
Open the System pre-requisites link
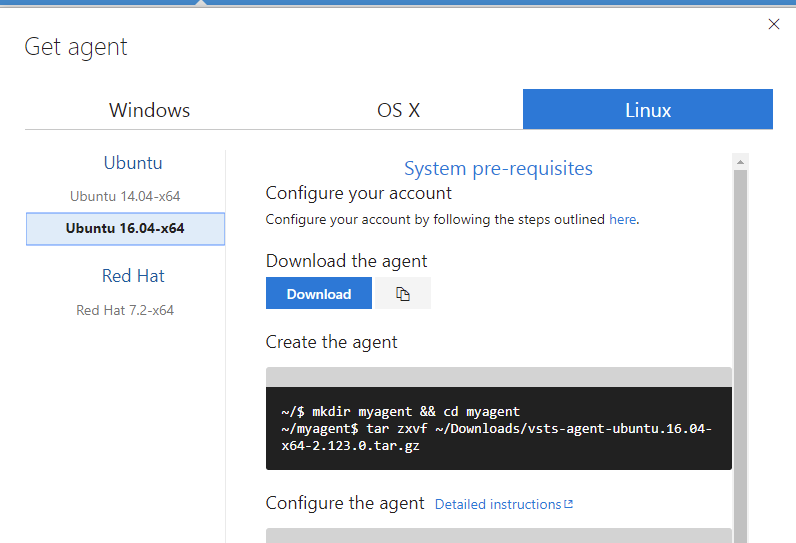(x=498, y=168)
